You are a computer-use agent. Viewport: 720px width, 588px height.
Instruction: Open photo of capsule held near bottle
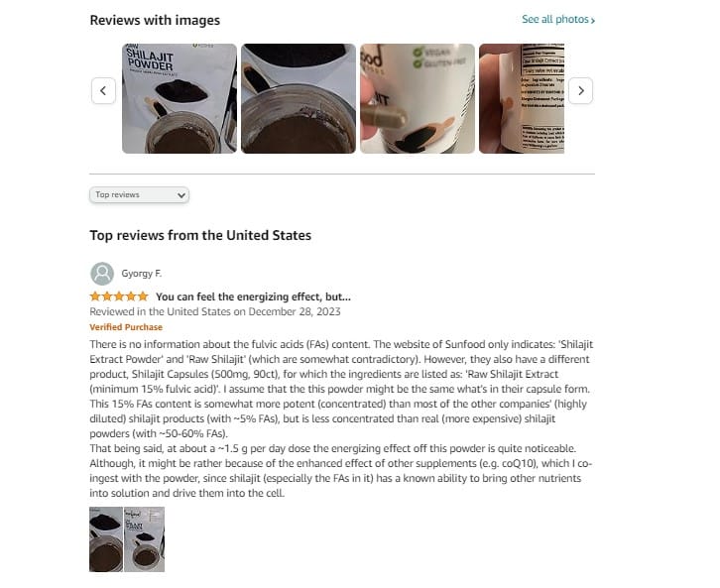418,98
